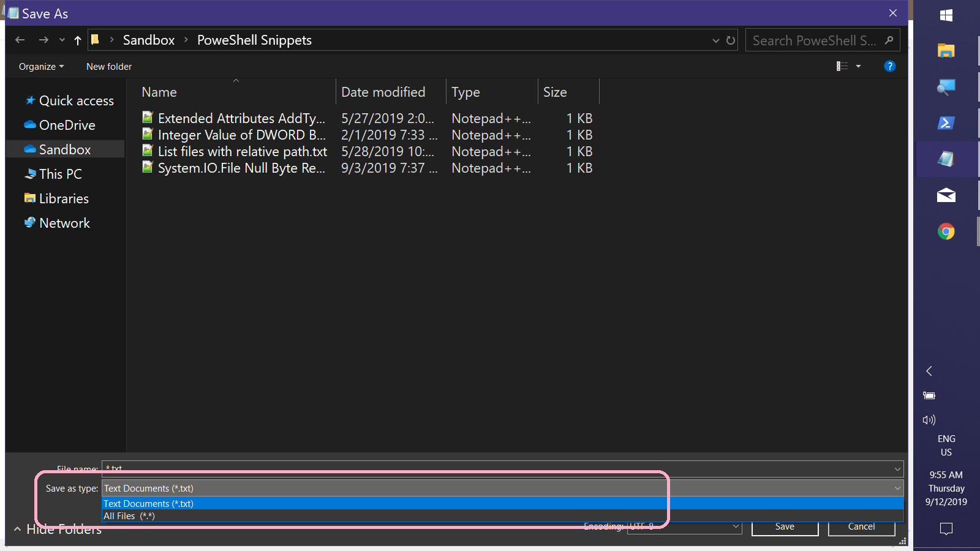Open PowerShell from the taskbar

click(x=946, y=123)
